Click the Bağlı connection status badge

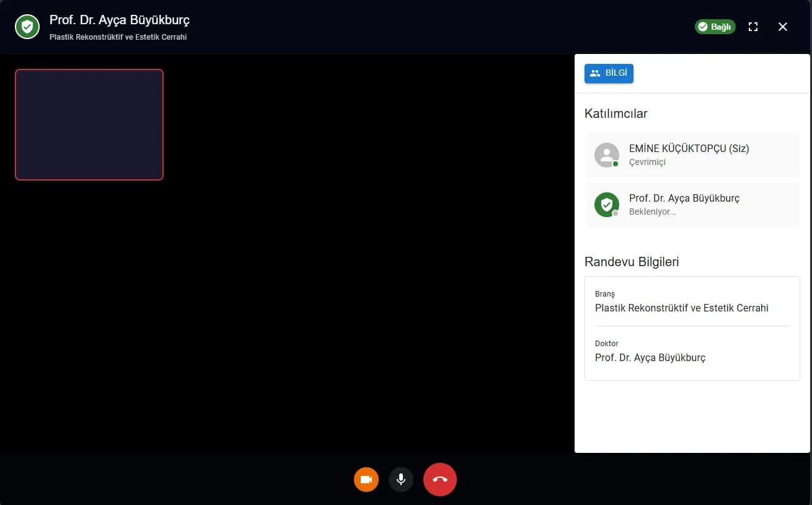tap(715, 27)
